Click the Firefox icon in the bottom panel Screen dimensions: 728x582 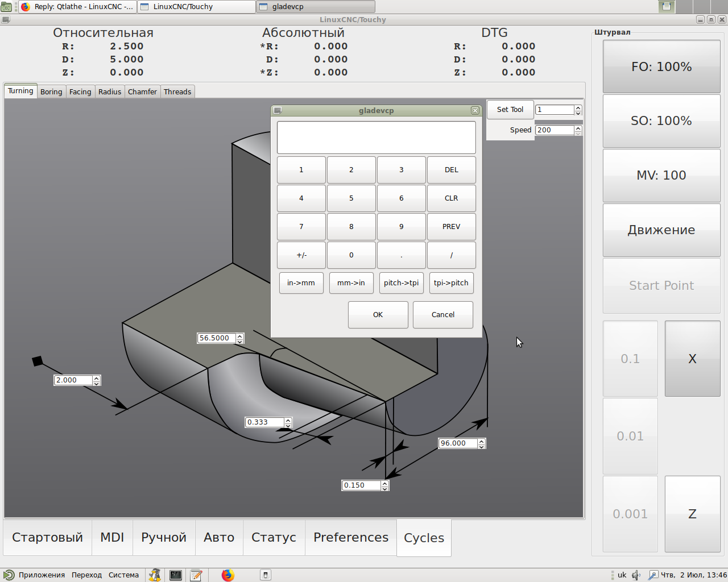tap(228, 575)
